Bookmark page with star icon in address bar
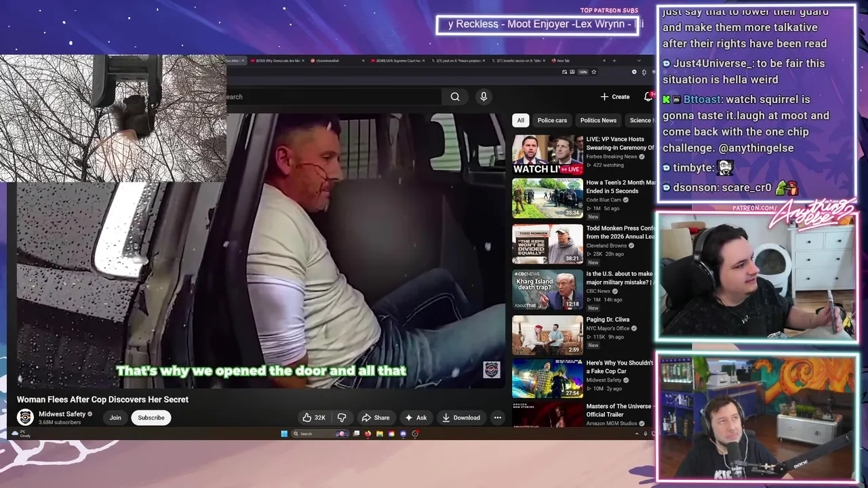868x488 pixels. click(x=593, y=72)
